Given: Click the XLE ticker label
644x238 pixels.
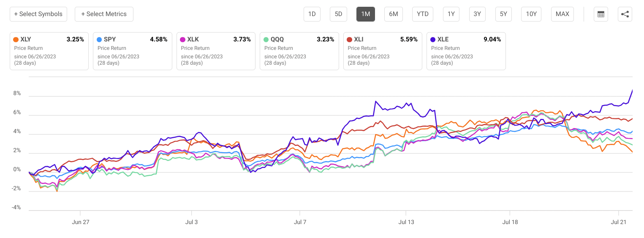Looking at the screenshot, I should pos(443,39).
